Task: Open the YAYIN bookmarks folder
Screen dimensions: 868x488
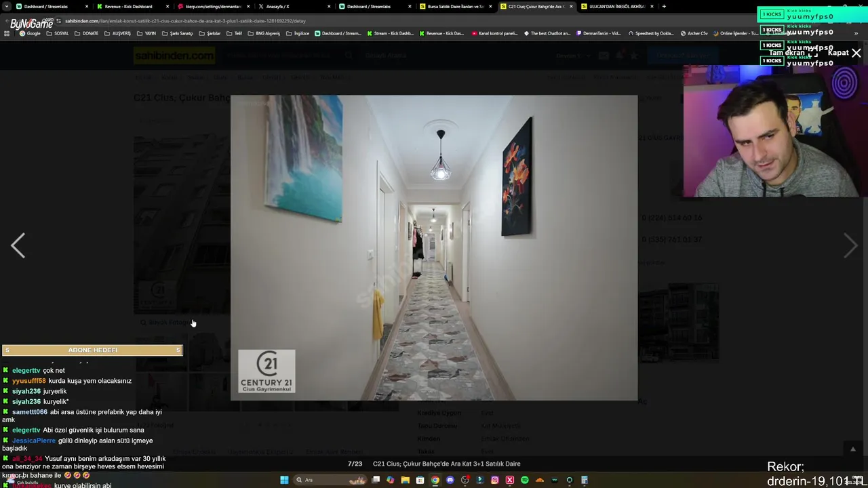Action: [146, 33]
